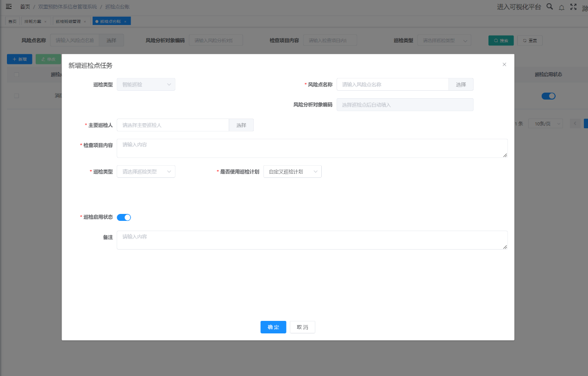
Task: Switch to the 首页 tab
Action: click(13, 22)
